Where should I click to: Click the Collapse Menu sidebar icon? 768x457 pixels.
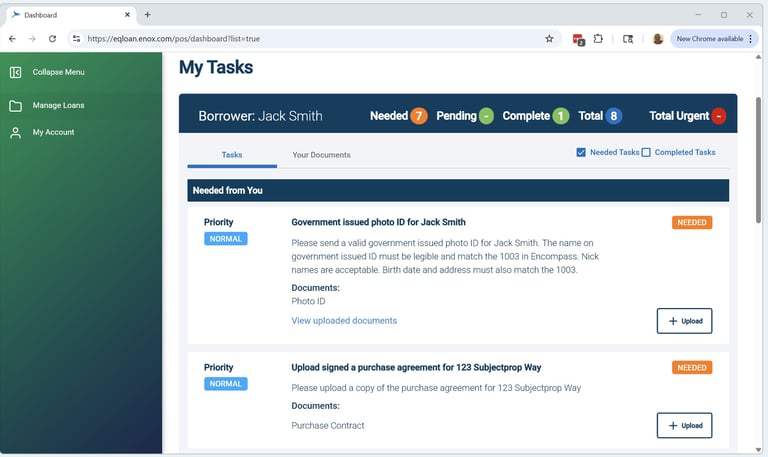15,72
